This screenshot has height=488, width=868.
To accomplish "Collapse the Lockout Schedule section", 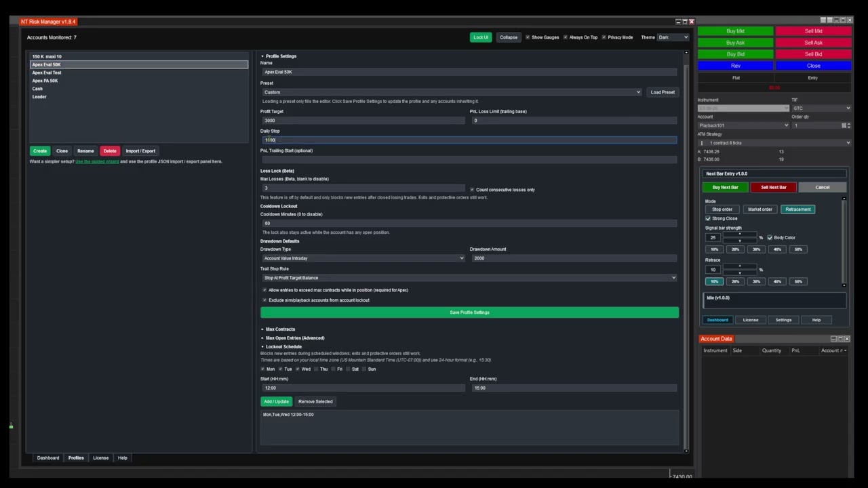I will [x=282, y=347].
